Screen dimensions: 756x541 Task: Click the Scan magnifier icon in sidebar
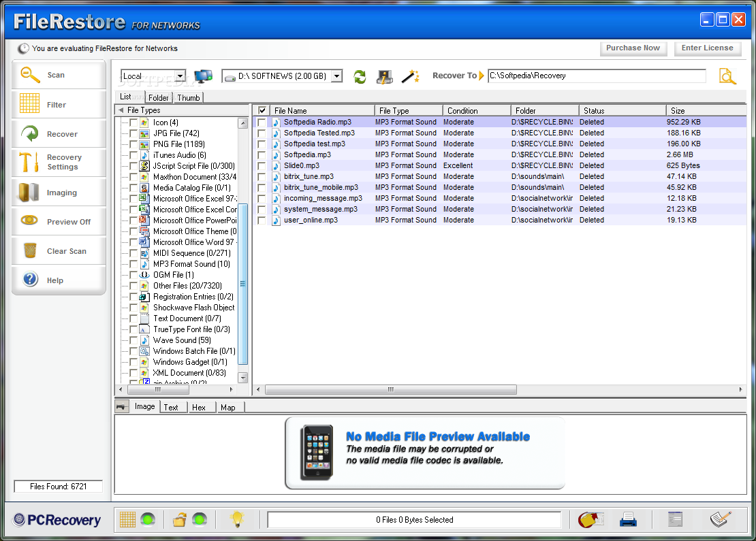(30, 75)
